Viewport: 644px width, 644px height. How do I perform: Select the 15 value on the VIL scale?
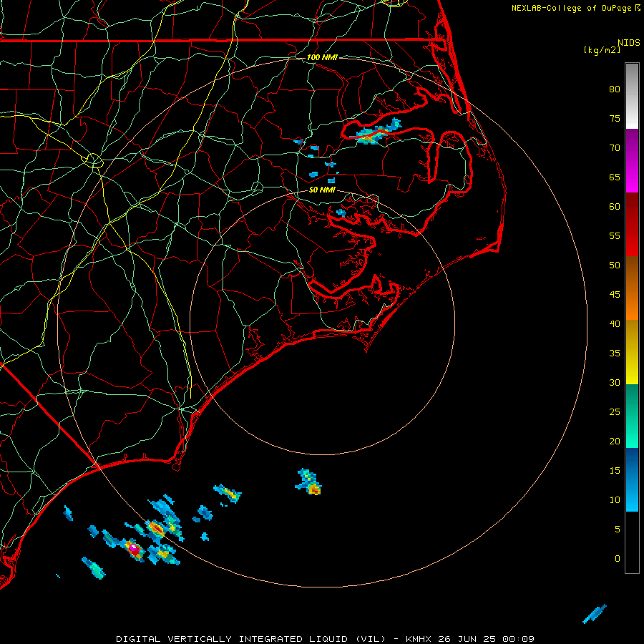[615, 470]
